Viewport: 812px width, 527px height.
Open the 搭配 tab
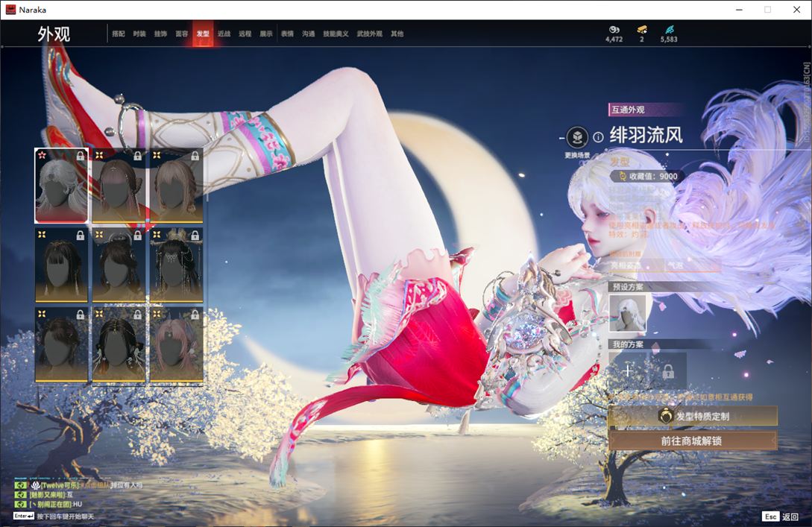(119, 34)
